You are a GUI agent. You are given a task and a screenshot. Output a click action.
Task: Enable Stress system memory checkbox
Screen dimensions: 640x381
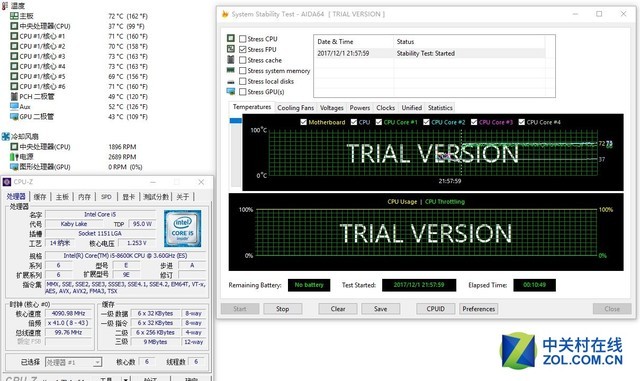[x=243, y=71]
